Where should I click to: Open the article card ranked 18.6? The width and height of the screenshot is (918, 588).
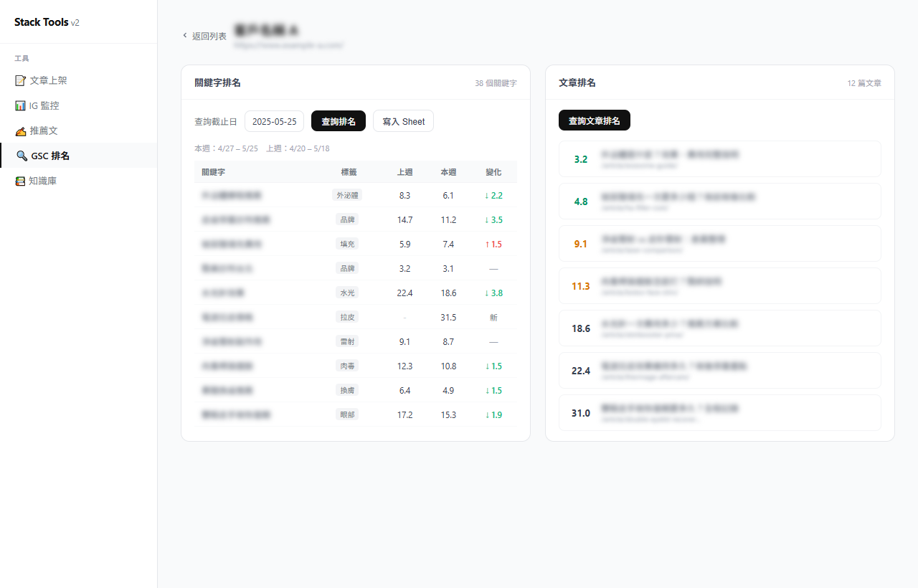[720, 328]
